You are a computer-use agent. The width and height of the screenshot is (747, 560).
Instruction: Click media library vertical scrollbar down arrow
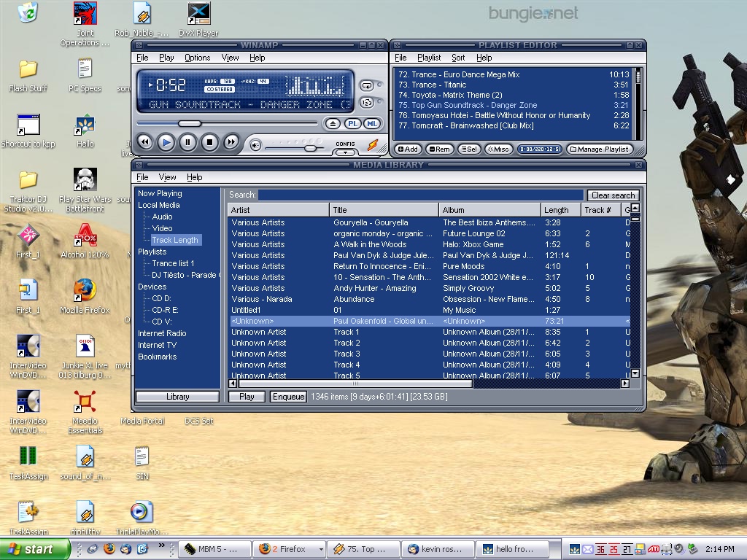635,373
